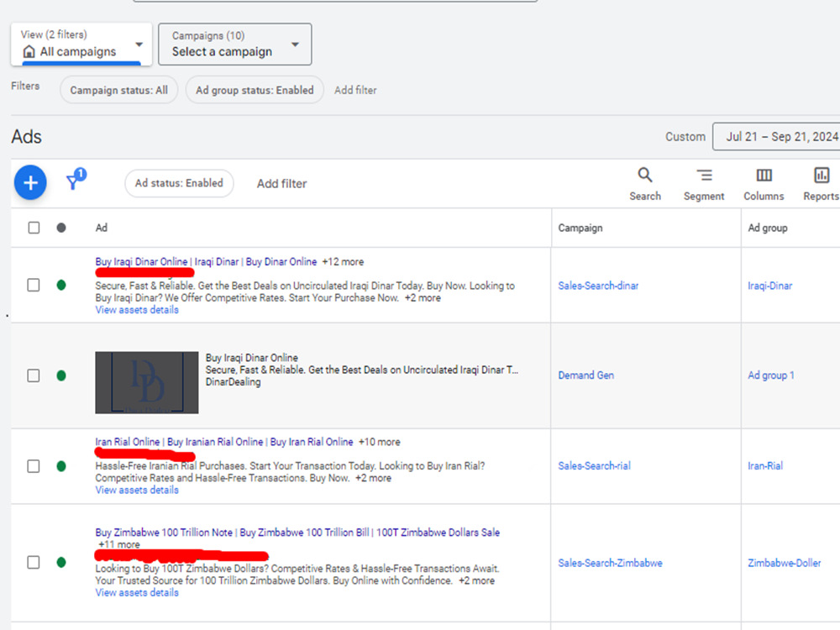Click the home icon beside All campaigns
The height and width of the screenshot is (630, 840).
pos(29,51)
